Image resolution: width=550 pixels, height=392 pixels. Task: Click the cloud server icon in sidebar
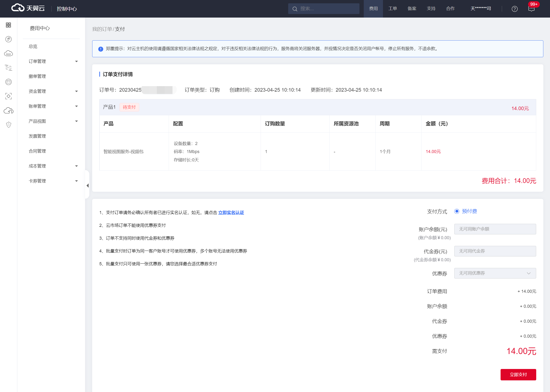pos(9,54)
